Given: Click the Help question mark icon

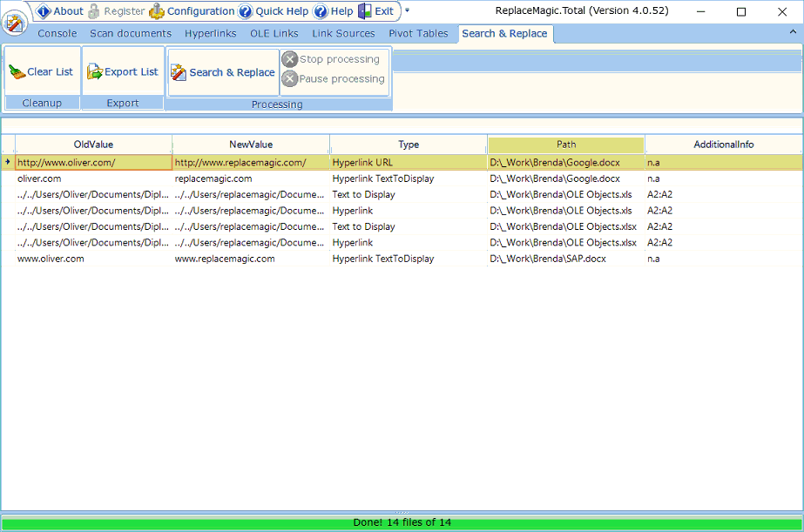Looking at the screenshot, I should (321, 10).
